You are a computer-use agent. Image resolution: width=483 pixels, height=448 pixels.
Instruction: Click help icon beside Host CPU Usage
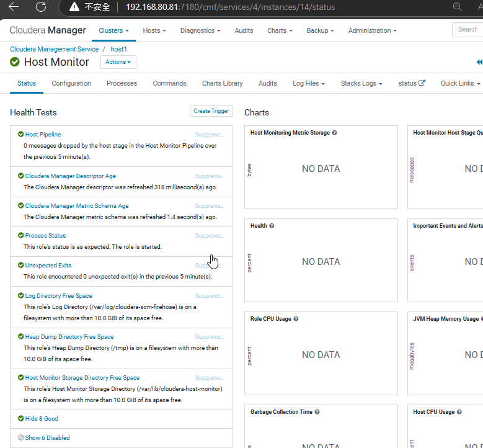click(x=459, y=412)
